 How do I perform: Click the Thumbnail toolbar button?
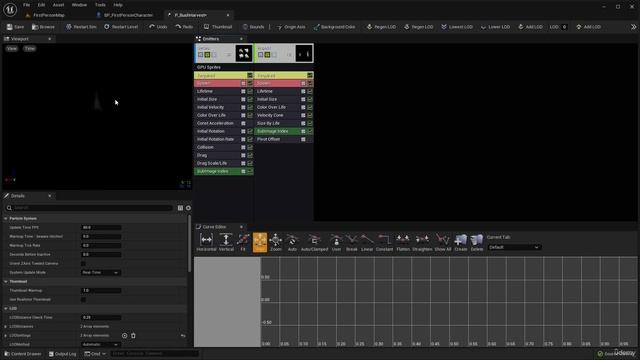pos(218,27)
